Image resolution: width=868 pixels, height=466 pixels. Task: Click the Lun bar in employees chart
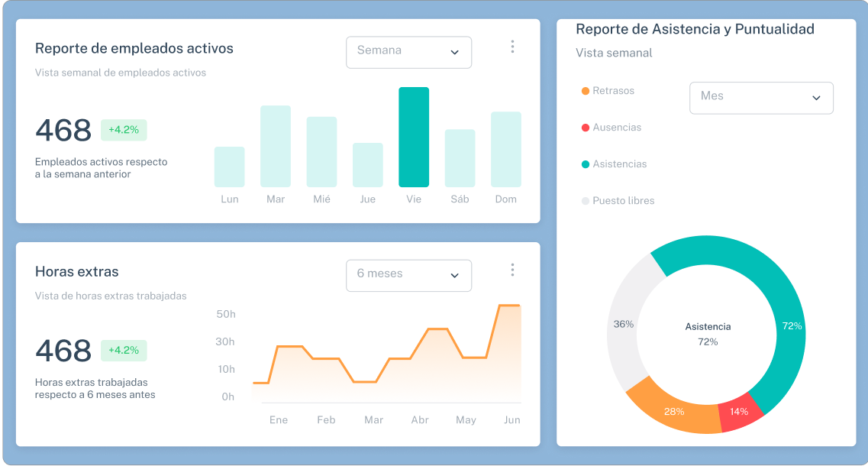tap(230, 167)
